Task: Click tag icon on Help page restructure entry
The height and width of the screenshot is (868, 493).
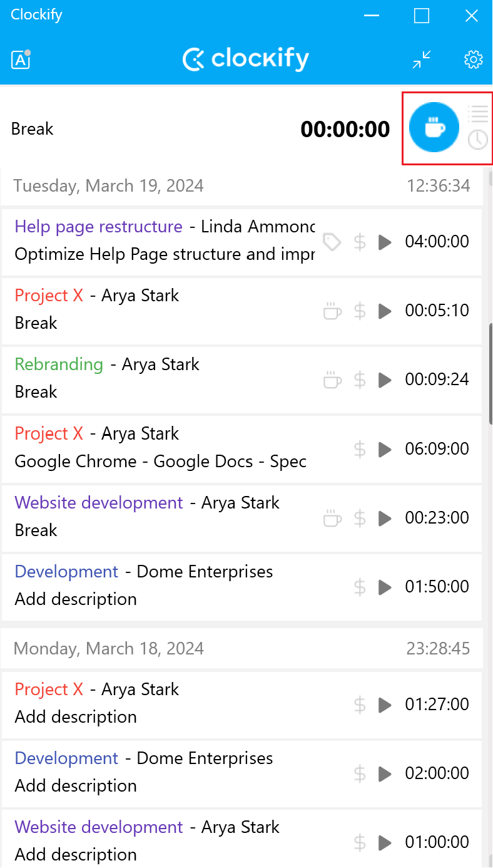Action: [332, 242]
